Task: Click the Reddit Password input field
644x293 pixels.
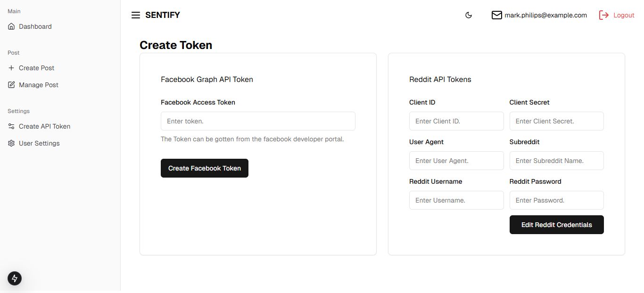Action: coord(556,200)
